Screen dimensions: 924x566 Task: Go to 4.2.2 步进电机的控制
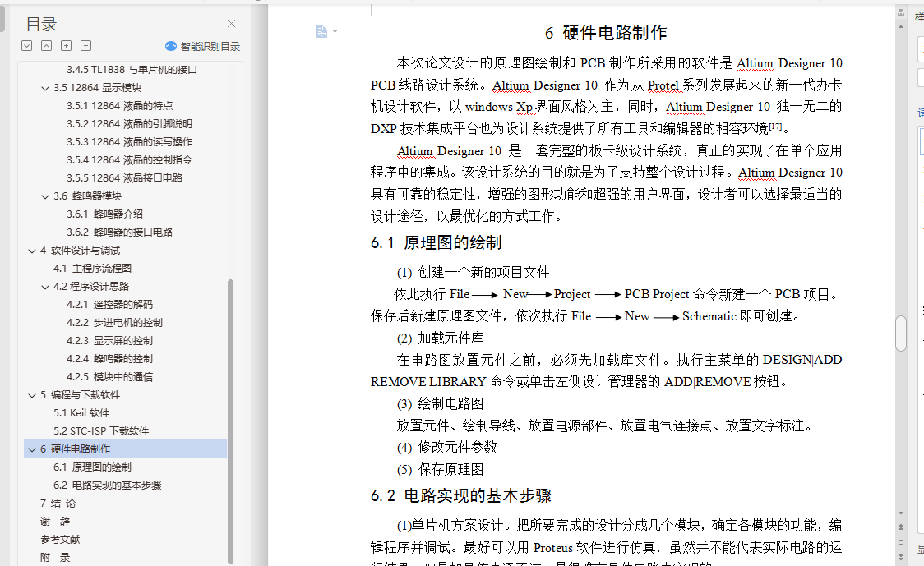pos(114,323)
